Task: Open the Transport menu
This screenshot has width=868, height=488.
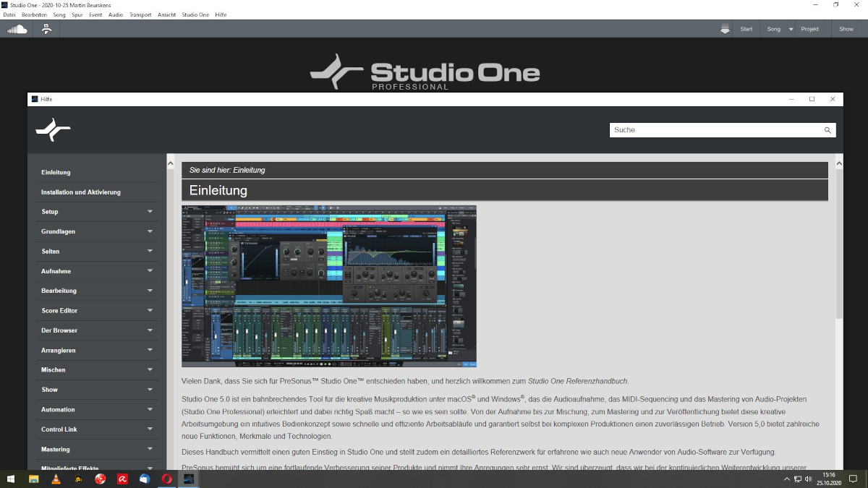Action: pos(140,14)
